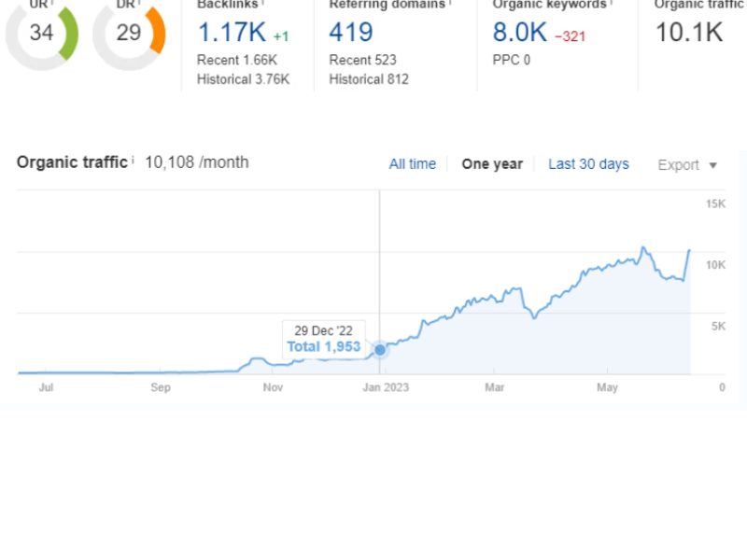Click the orange DR 29 gauge

pyautogui.click(x=129, y=34)
